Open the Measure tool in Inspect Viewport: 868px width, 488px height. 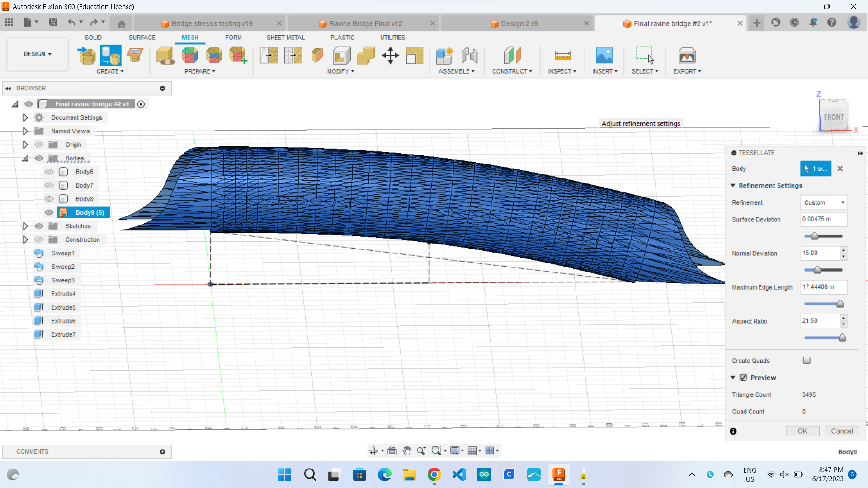(x=562, y=56)
